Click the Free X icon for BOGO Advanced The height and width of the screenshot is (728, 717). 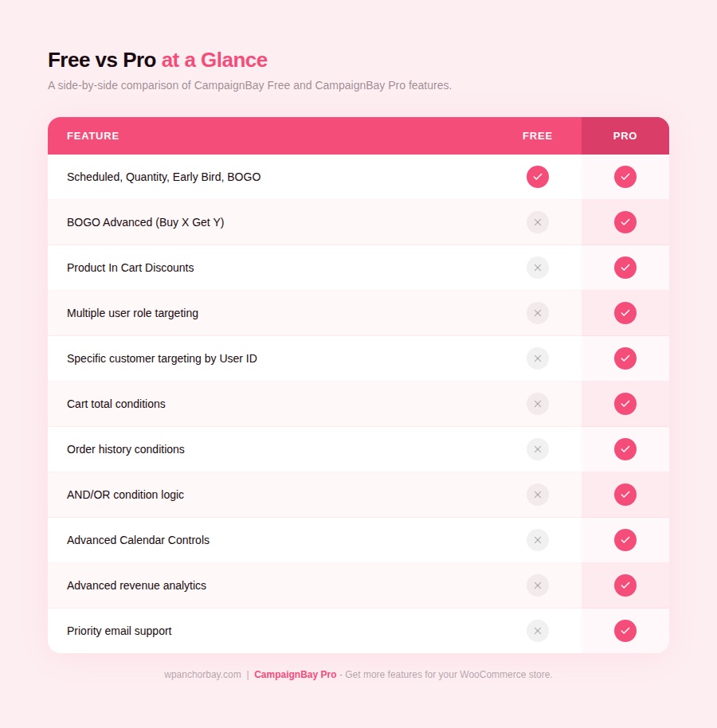tap(538, 222)
